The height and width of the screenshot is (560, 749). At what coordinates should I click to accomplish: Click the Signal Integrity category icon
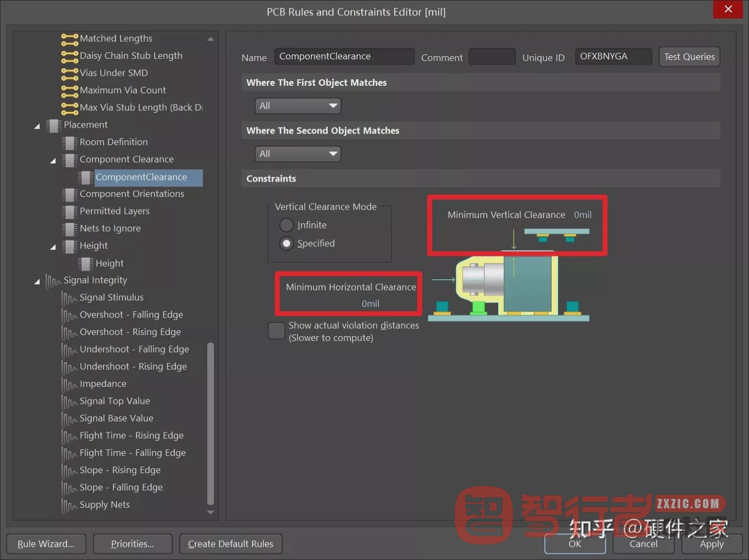point(53,281)
